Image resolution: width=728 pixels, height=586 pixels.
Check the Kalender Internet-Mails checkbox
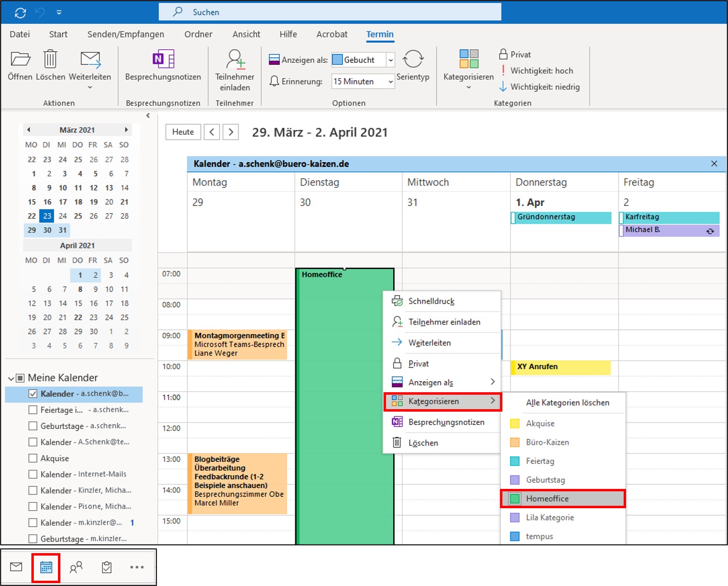click(x=33, y=474)
